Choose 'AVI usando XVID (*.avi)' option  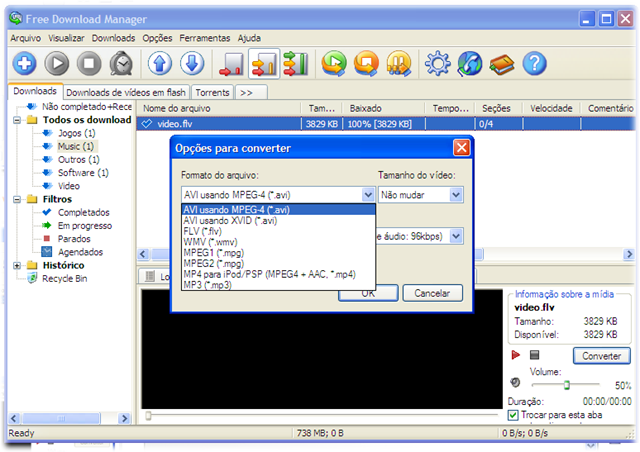(278, 220)
